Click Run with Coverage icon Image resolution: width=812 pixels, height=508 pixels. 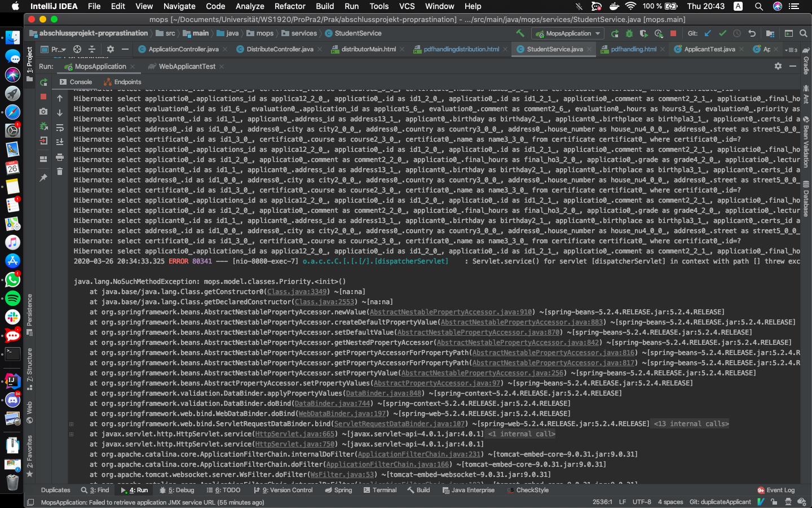[643, 33]
